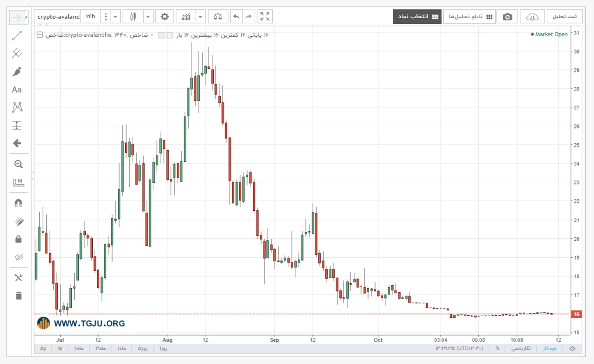594x364 pixels.
Task: Click the back arrow icon in left toolbar
Action: [17, 143]
